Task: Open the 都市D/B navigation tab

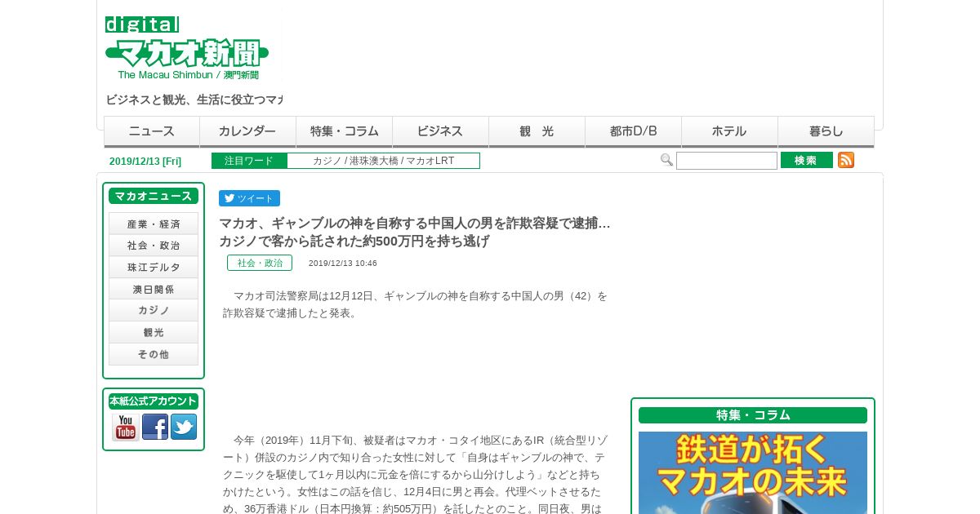Action: pyautogui.click(x=633, y=131)
